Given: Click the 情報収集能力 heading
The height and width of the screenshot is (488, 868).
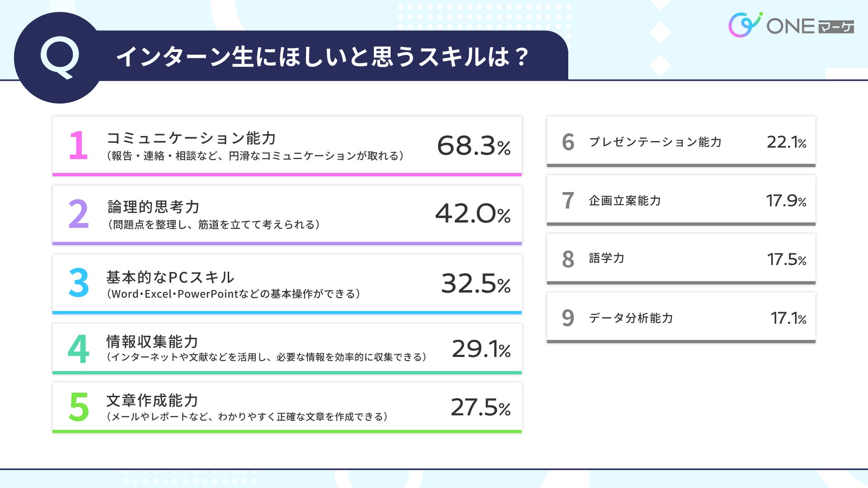Looking at the screenshot, I should click(x=152, y=342).
